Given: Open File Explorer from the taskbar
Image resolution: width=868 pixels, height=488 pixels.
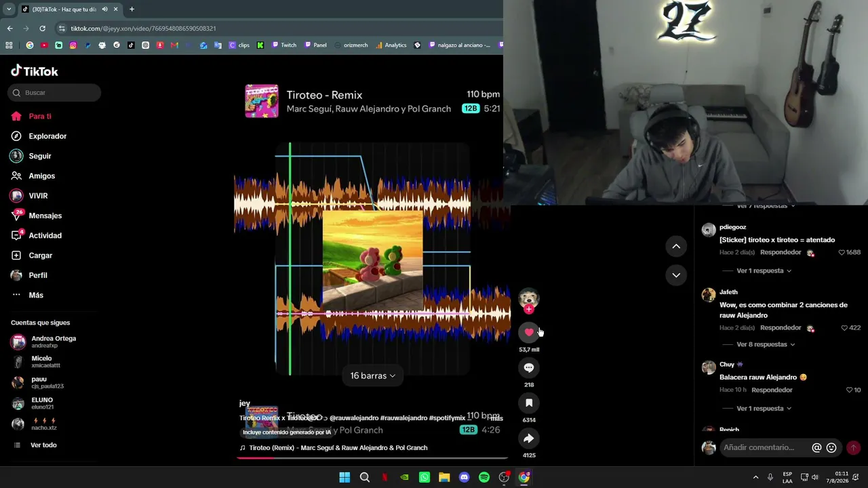Looking at the screenshot, I should point(444,477).
